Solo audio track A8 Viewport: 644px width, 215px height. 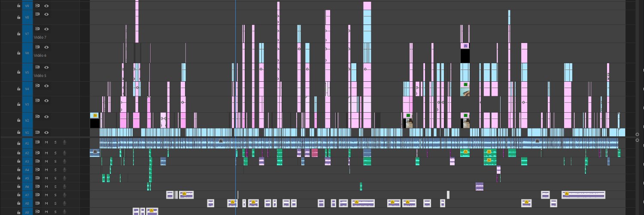coord(55,203)
